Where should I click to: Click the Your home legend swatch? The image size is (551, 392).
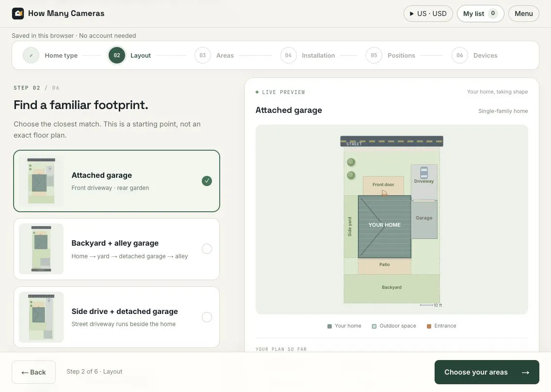329,327
